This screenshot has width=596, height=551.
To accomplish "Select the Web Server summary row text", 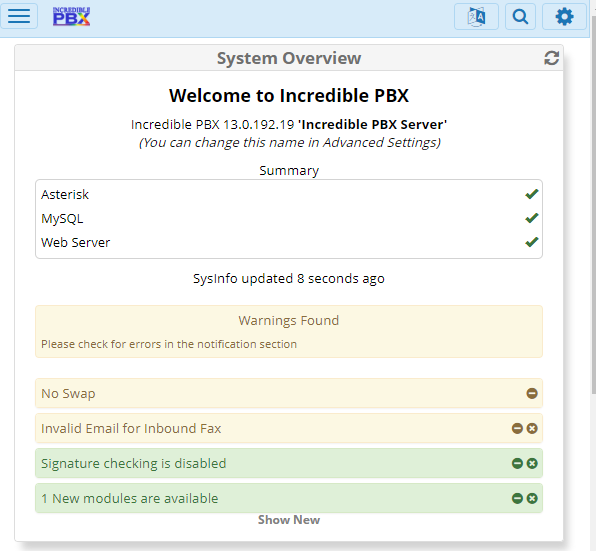I will (75, 242).
